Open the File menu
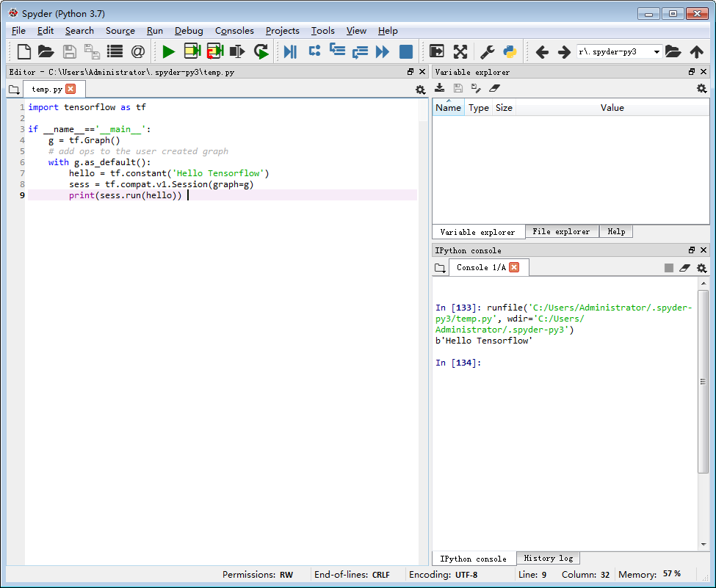The height and width of the screenshot is (588, 716). coord(18,31)
